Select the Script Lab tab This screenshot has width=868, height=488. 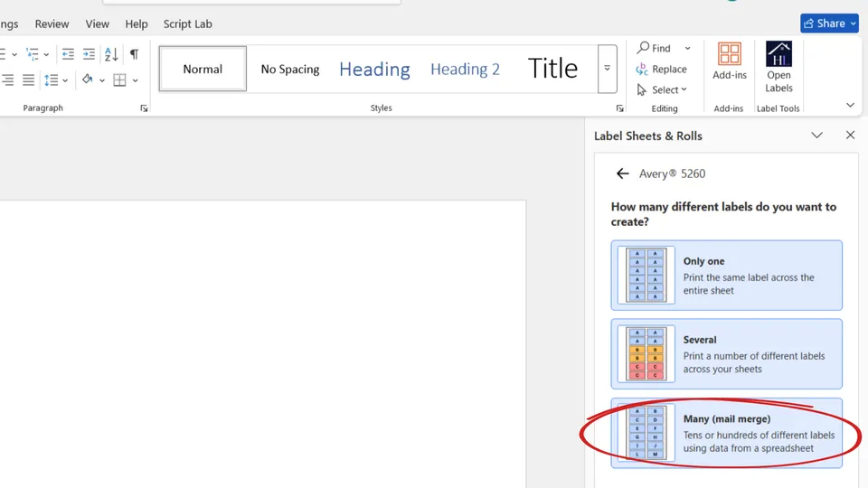(x=188, y=23)
